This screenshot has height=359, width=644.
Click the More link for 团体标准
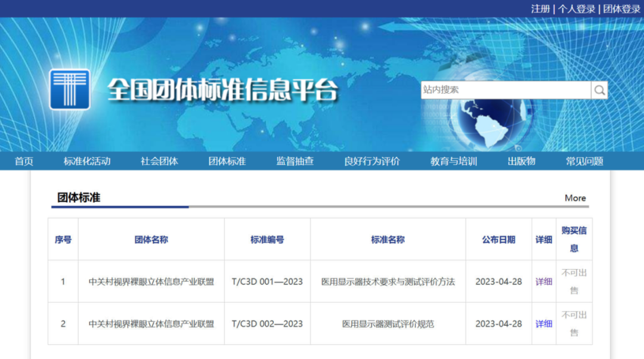(x=575, y=198)
